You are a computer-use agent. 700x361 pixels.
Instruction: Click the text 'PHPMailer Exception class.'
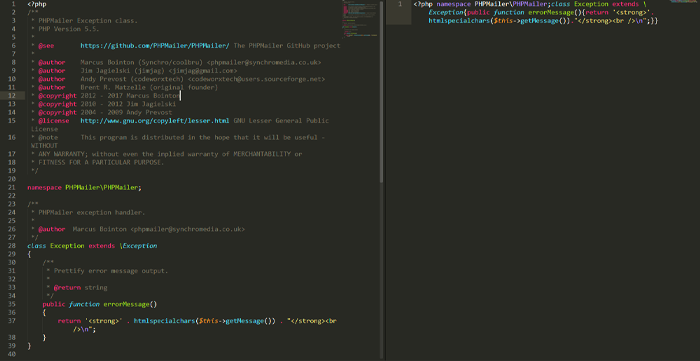click(x=88, y=21)
